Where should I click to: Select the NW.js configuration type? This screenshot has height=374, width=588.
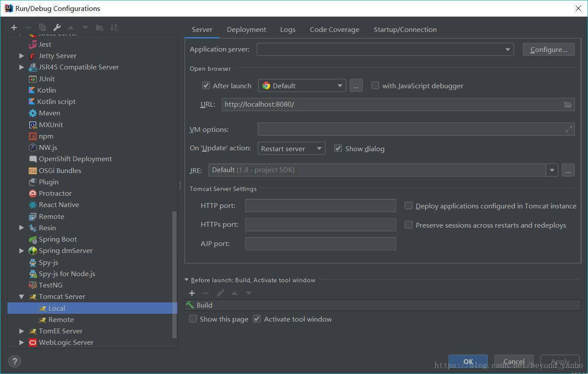point(43,147)
